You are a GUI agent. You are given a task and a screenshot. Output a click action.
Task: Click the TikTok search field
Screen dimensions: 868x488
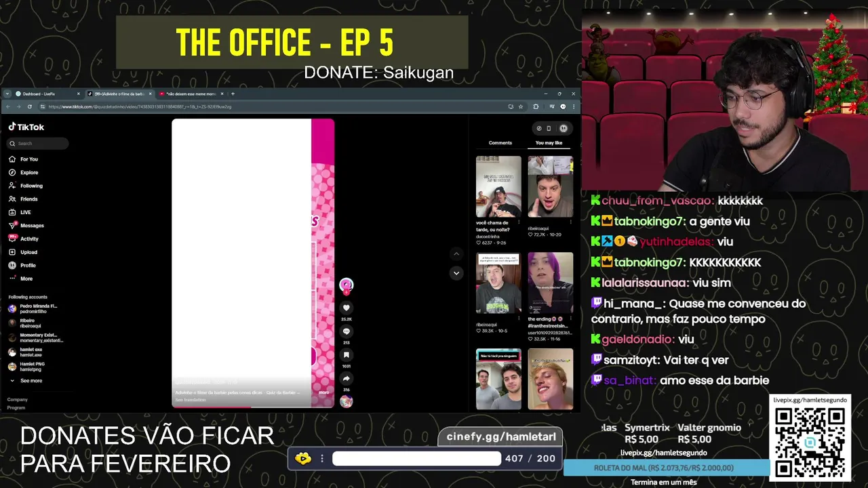click(38, 144)
